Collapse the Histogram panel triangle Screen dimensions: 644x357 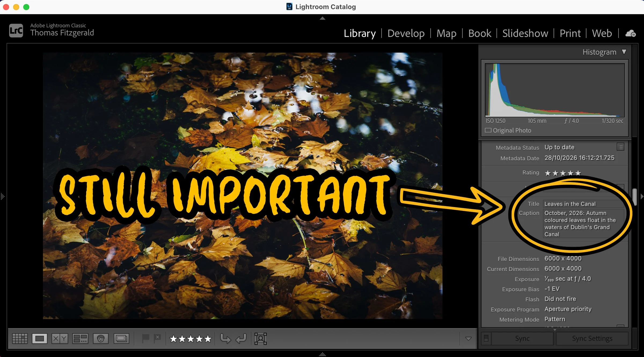pos(624,52)
